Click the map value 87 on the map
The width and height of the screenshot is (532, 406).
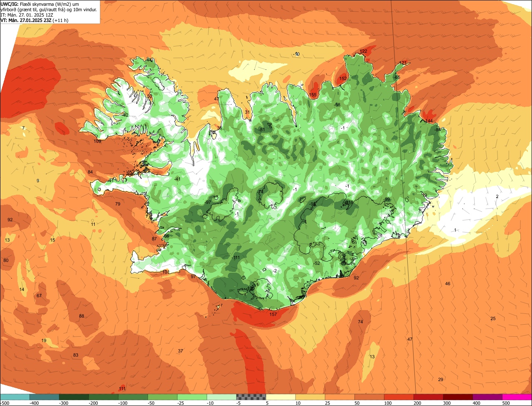tap(154, 239)
